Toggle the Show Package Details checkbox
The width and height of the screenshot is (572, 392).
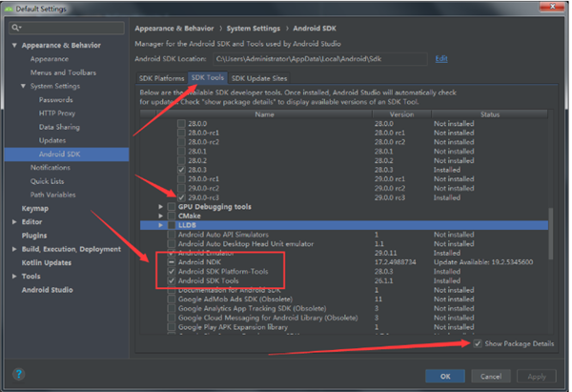(477, 342)
